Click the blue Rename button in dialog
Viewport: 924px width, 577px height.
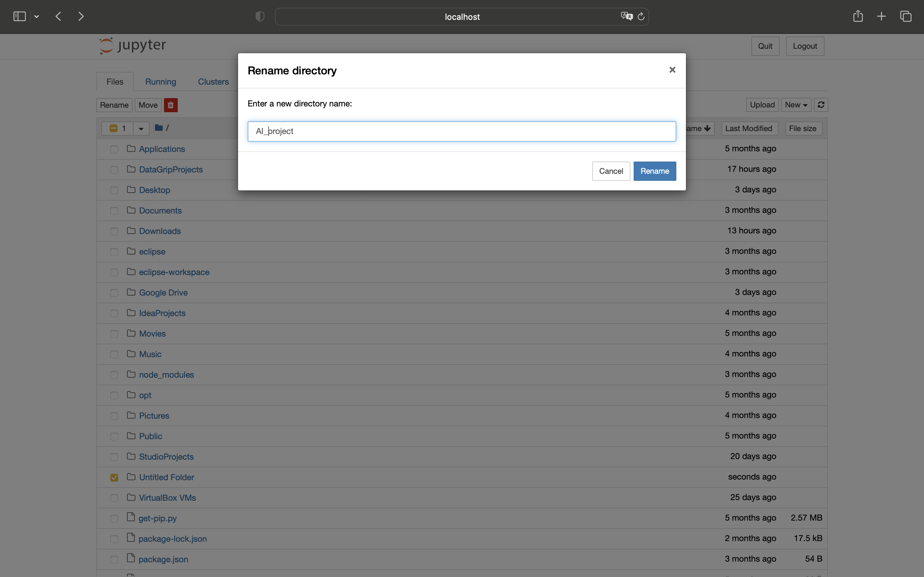[654, 171]
